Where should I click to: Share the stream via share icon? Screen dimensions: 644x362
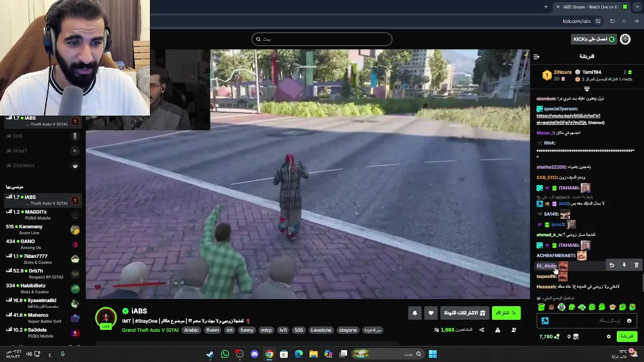[481, 330]
